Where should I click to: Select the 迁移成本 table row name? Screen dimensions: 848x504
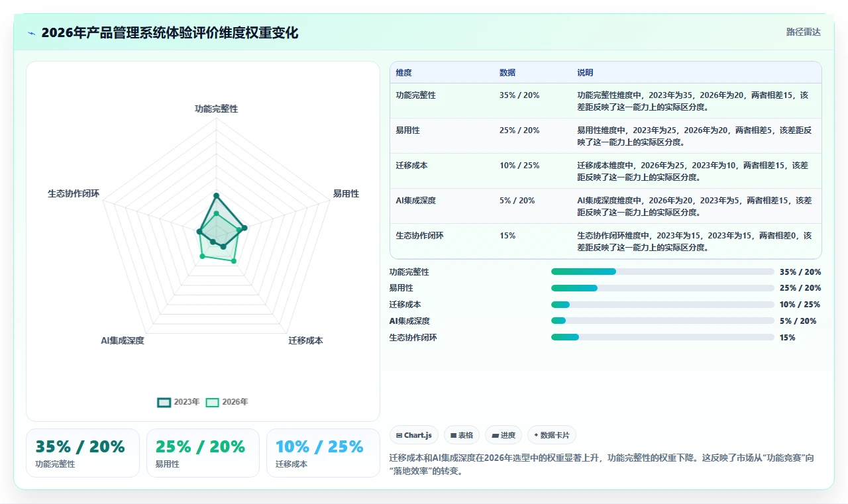pos(411,166)
